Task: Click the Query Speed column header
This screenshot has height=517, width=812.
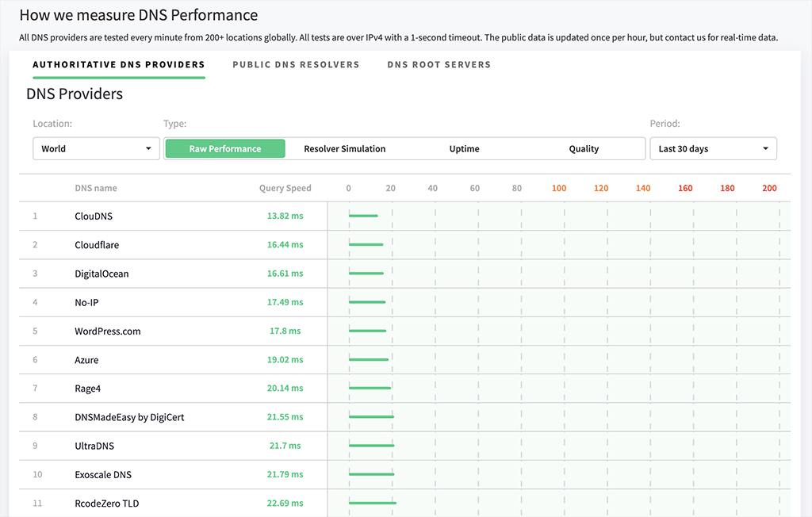Action: pos(285,188)
